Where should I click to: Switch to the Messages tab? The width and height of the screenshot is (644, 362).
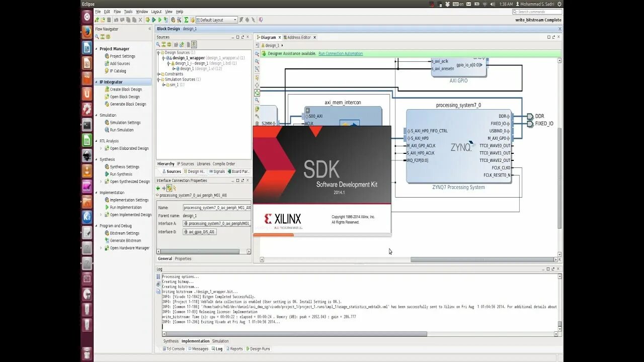[x=198, y=349]
